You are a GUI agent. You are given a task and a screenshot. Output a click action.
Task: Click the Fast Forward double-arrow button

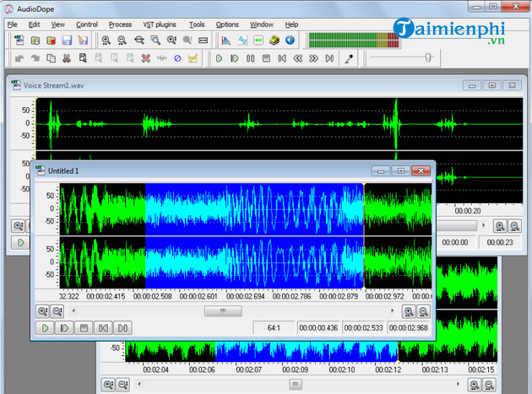[313, 58]
